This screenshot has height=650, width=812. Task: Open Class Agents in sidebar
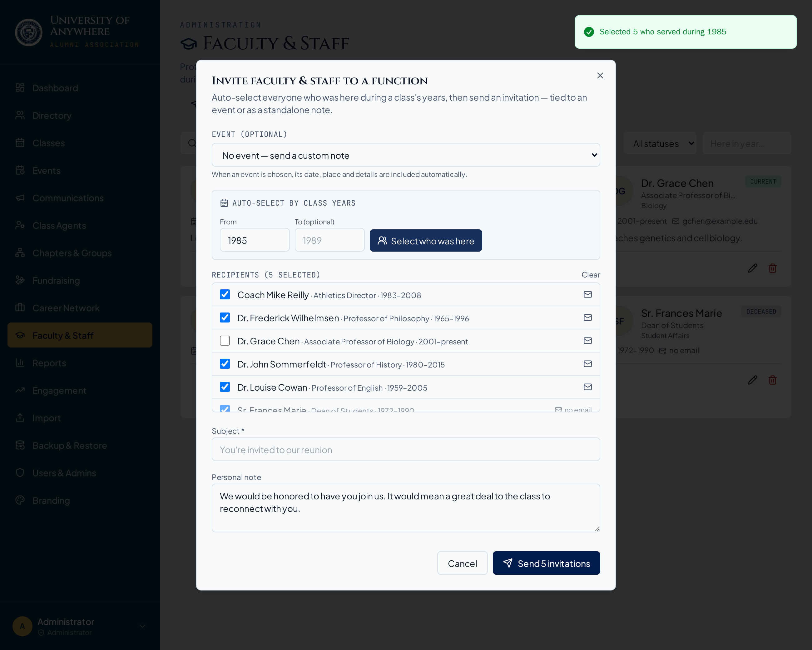pos(80,225)
